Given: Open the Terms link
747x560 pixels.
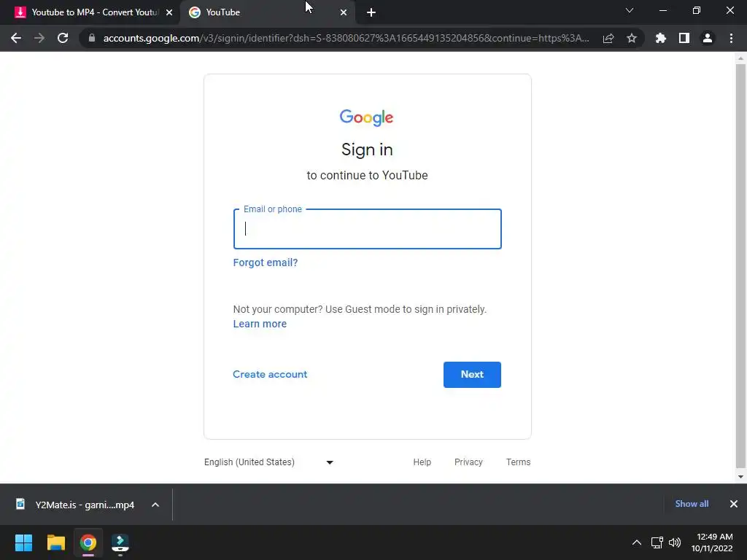Looking at the screenshot, I should point(519,462).
